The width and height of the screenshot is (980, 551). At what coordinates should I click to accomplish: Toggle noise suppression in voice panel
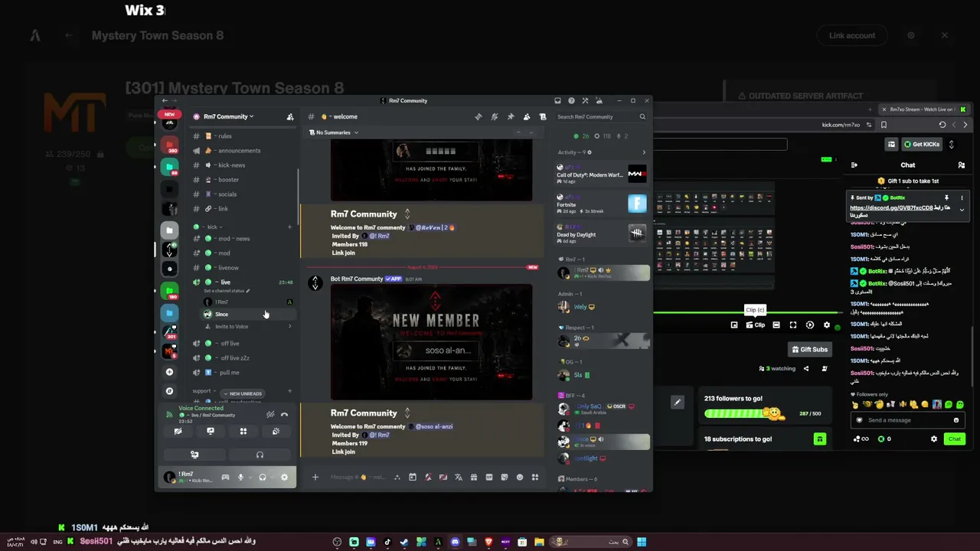[270, 414]
